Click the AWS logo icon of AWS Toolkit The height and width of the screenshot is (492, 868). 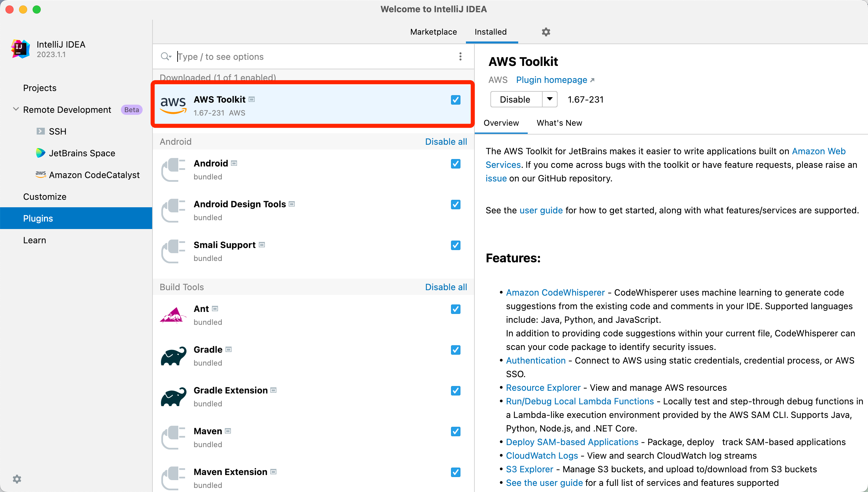point(173,105)
